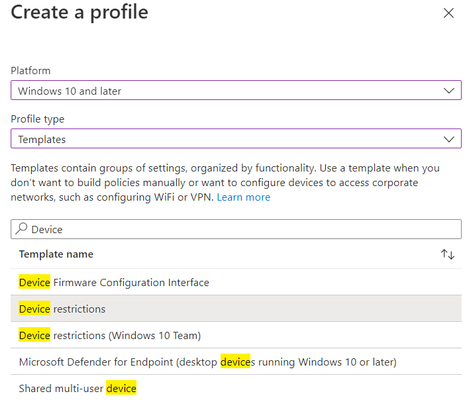Sort by Template name arrows icon
469x400 pixels.
click(x=447, y=254)
